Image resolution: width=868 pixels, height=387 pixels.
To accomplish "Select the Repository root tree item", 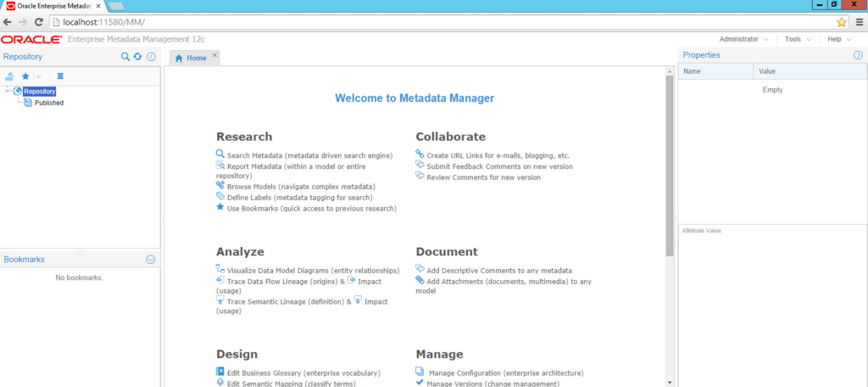I will [x=39, y=92].
